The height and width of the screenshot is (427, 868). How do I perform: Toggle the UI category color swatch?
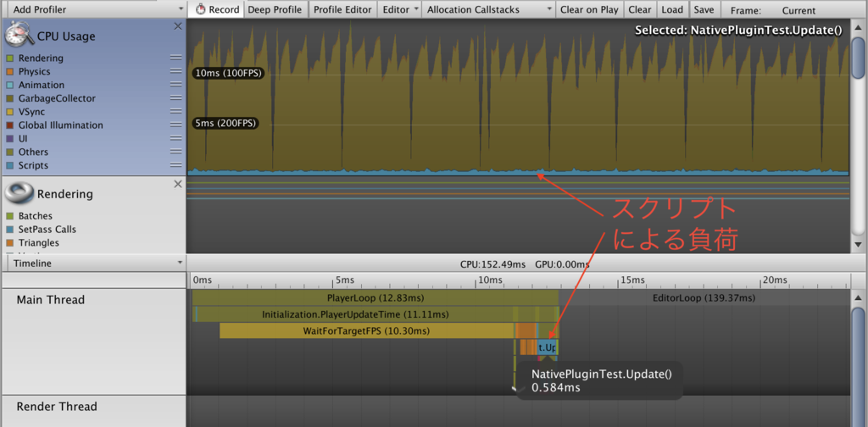click(9, 139)
